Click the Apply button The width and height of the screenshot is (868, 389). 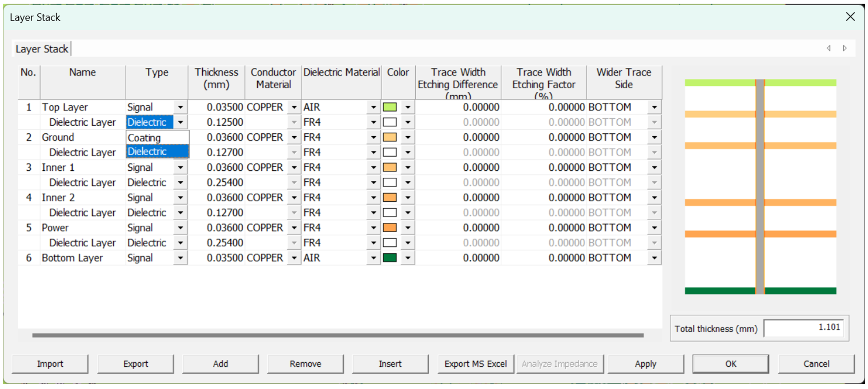tap(646, 364)
